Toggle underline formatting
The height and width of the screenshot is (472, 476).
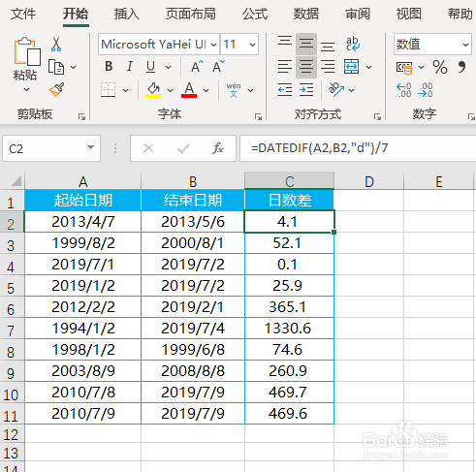coord(150,67)
